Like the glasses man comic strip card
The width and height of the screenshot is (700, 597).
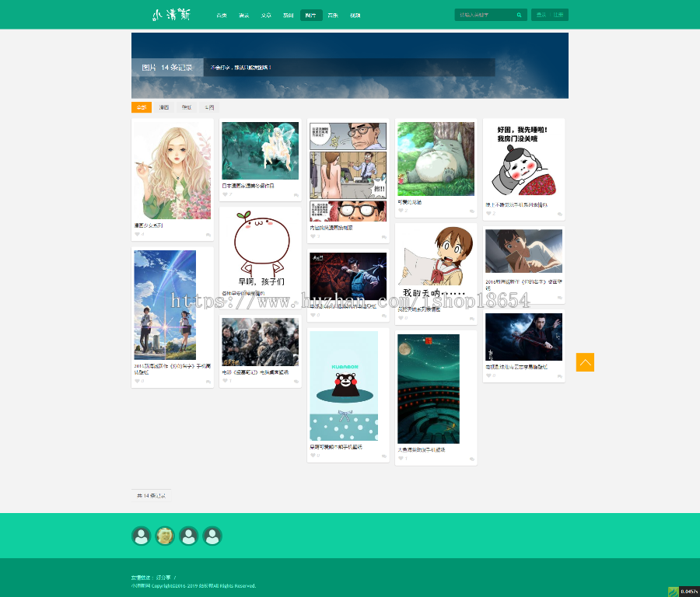pyautogui.click(x=313, y=236)
